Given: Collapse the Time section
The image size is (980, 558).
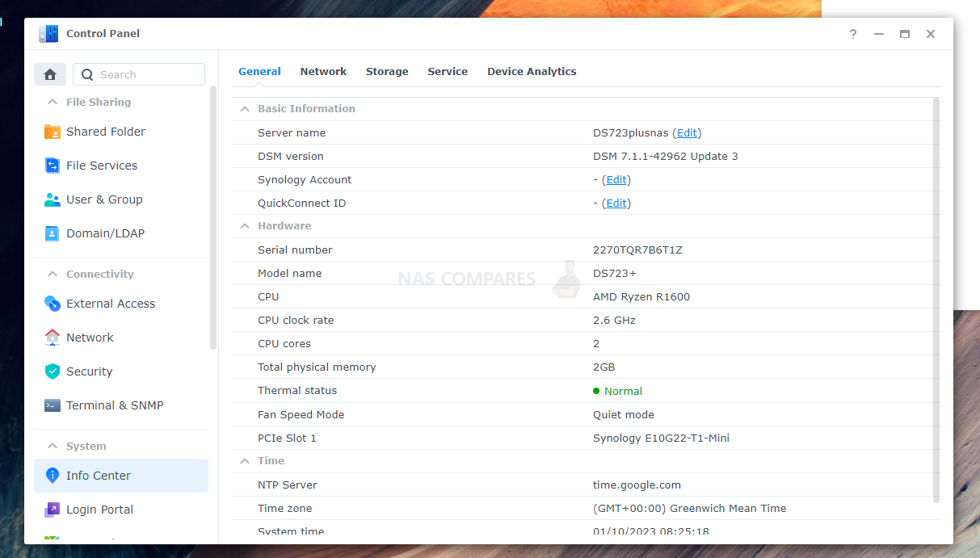Looking at the screenshot, I should click(x=245, y=460).
